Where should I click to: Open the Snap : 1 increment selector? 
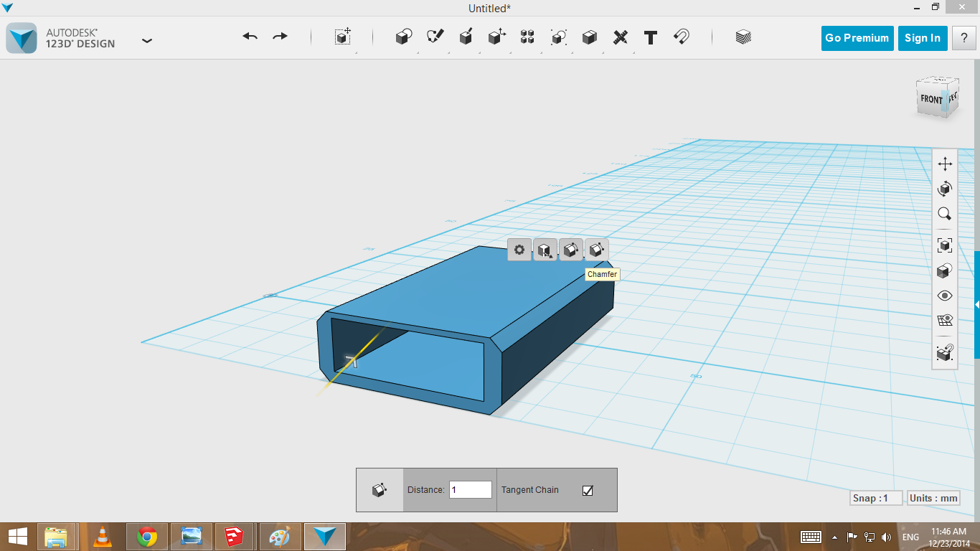[875, 498]
